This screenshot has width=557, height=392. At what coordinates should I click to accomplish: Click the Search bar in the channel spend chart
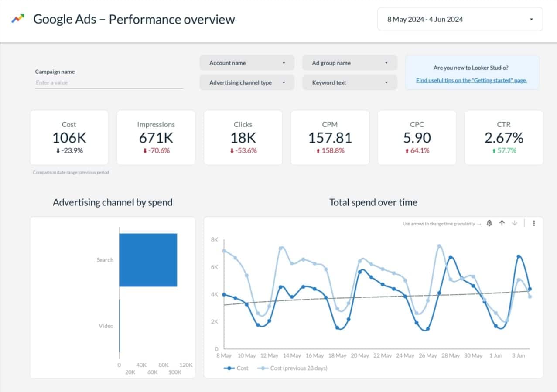[x=148, y=259]
